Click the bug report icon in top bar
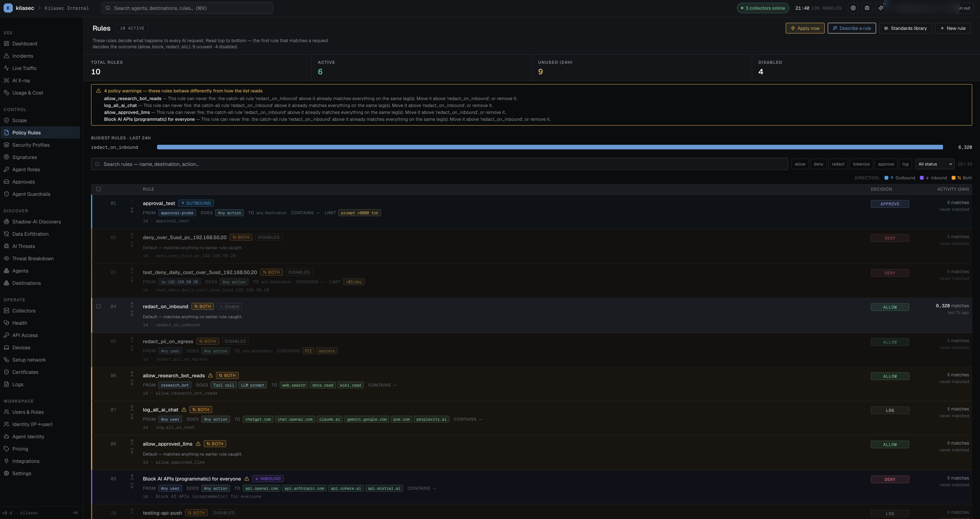The height and width of the screenshot is (519, 980). coord(867,8)
